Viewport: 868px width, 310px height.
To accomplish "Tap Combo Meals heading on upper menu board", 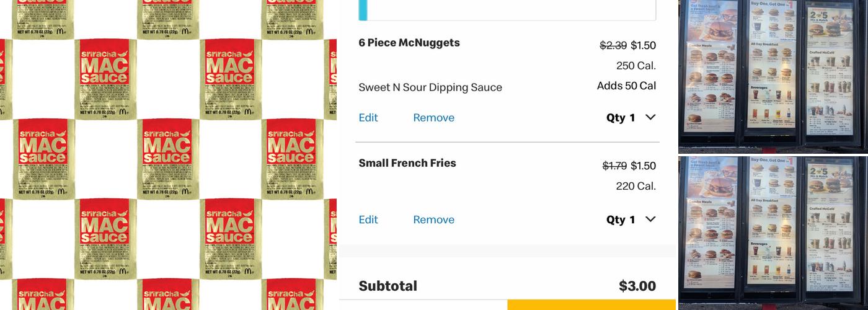I will (698, 46).
